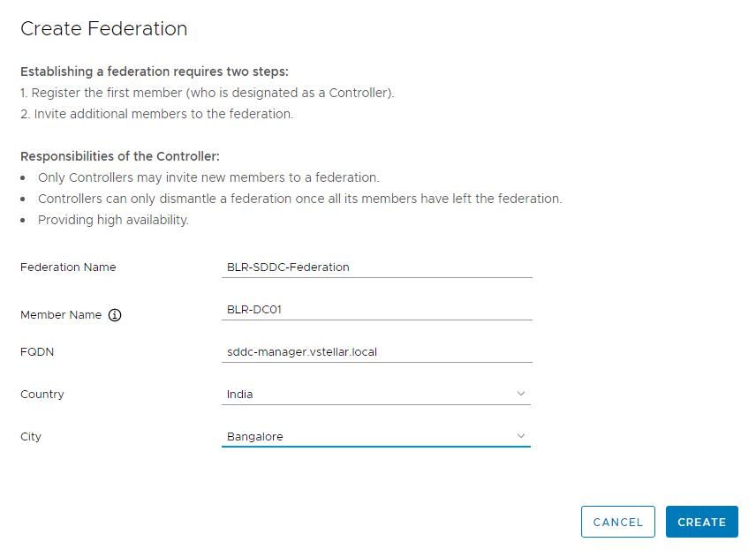Expand the City dropdown showing Bangalore
Image resolution: width=756 pixels, height=557 pixels.
point(376,436)
